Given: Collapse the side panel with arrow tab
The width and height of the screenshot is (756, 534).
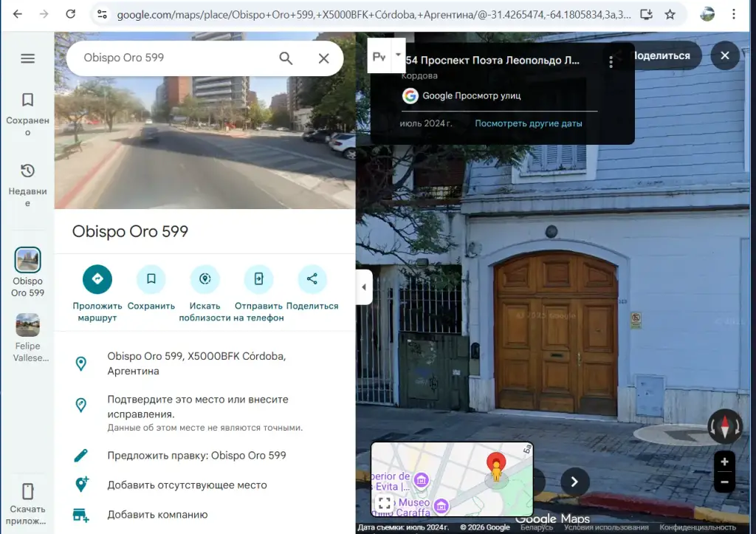Looking at the screenshot, I should pyautogui.click(x=364, y=287).
